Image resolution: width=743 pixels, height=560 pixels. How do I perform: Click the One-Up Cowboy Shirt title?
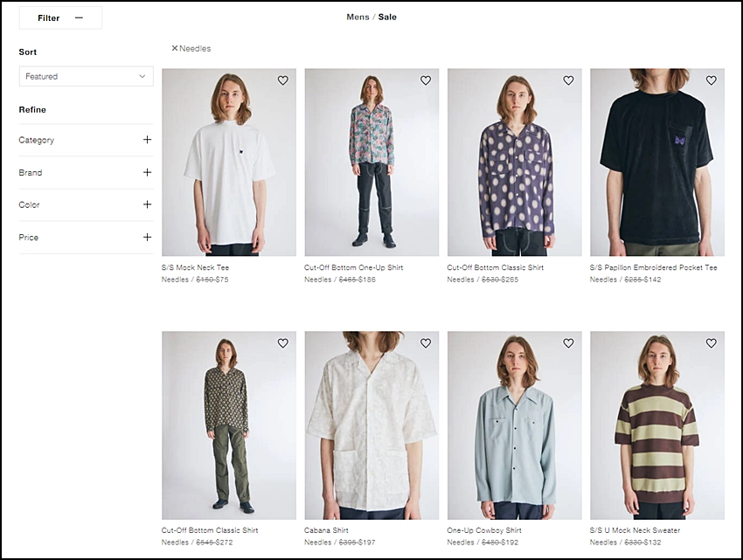coord(483,530)
